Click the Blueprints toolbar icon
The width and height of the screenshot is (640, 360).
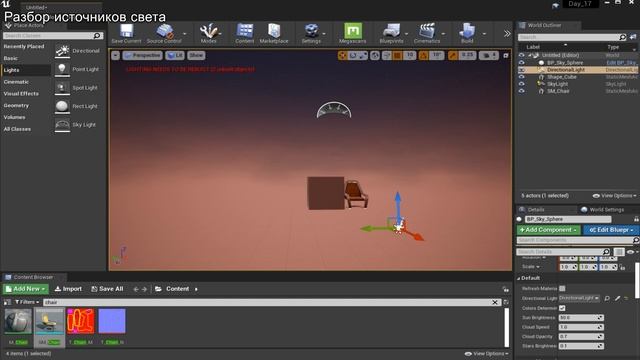coord(391,33)
